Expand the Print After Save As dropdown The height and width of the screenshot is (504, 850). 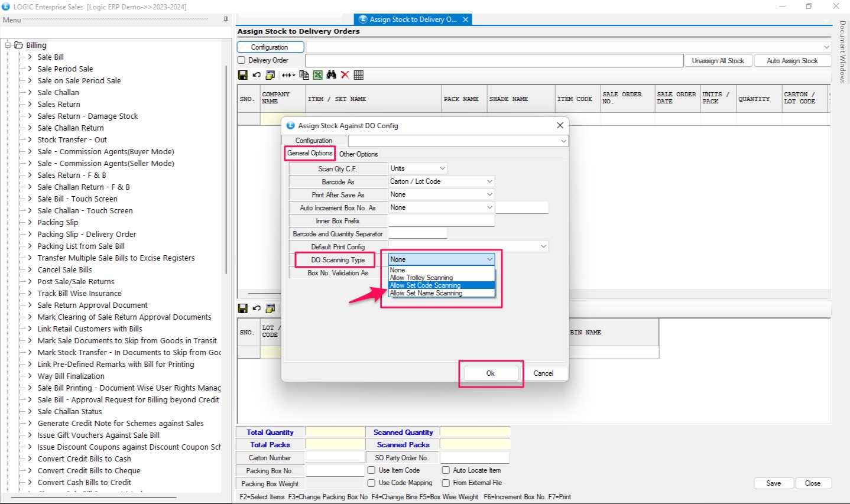coord(489,194)
